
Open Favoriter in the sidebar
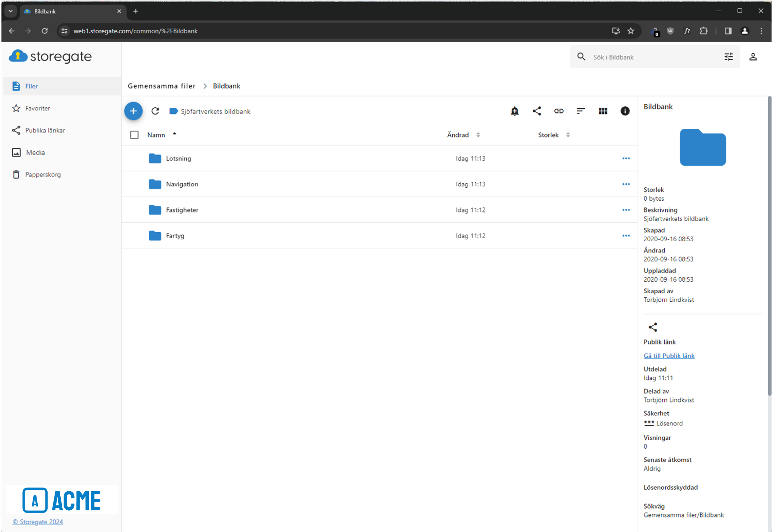pyautogui.click(x=37, y=108)
